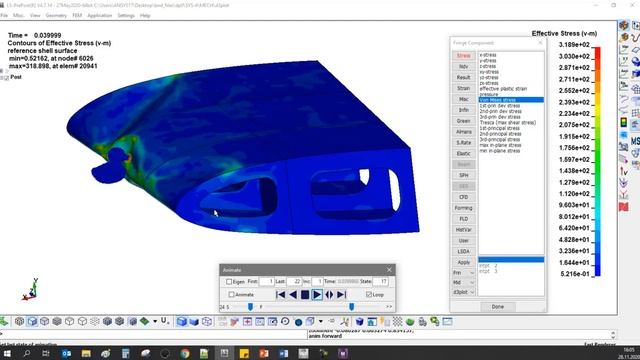Edit the State number field
Image resolution: width=640 pixels, height=360 pixels.
coord(380,282)
